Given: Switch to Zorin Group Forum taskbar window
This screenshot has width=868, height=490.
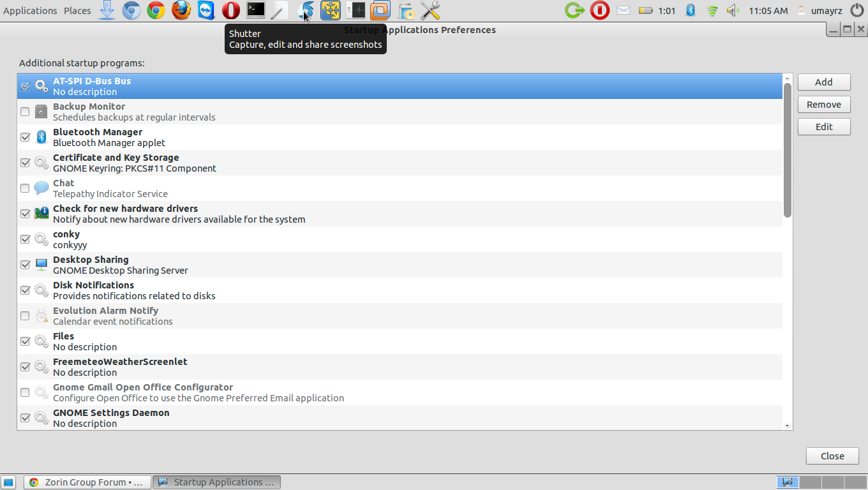Looking at the screenshot, I should pyautogui.click(x=87, y=482).
